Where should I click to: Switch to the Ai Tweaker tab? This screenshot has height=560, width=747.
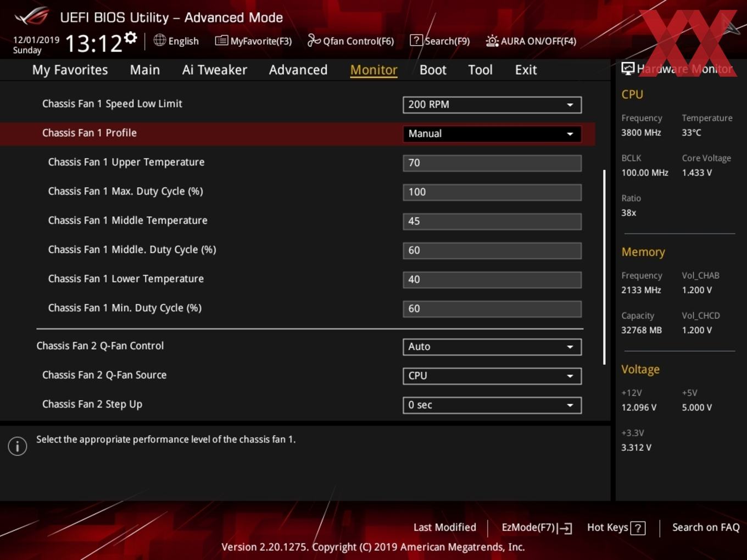coord(214,70)
